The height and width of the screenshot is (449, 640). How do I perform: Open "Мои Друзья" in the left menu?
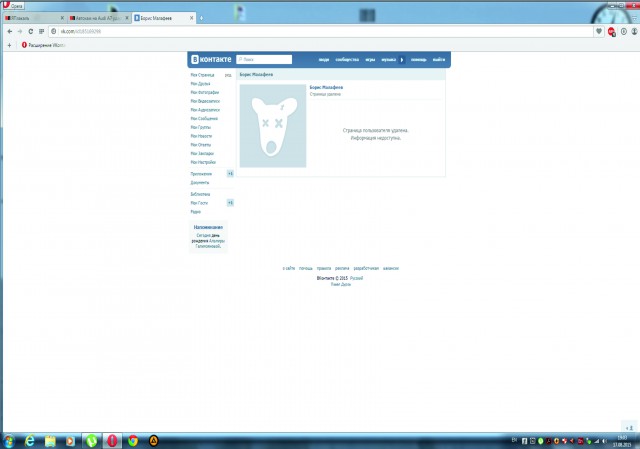click(x=201, y=84)
